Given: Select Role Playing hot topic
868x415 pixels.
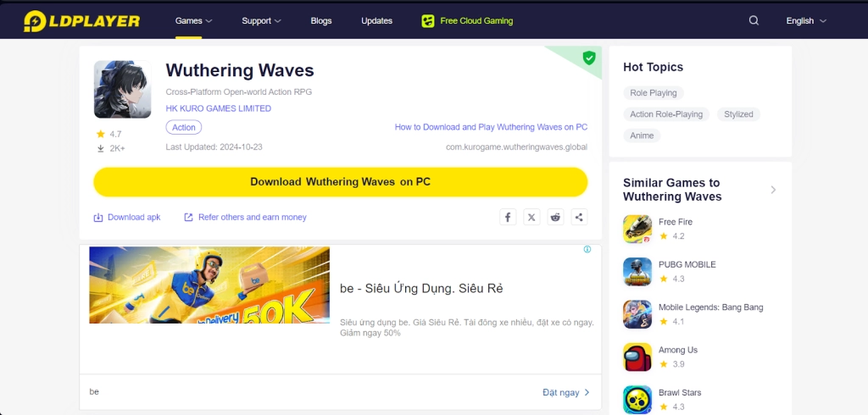Looking at the screenshot, I should [654, 93].
